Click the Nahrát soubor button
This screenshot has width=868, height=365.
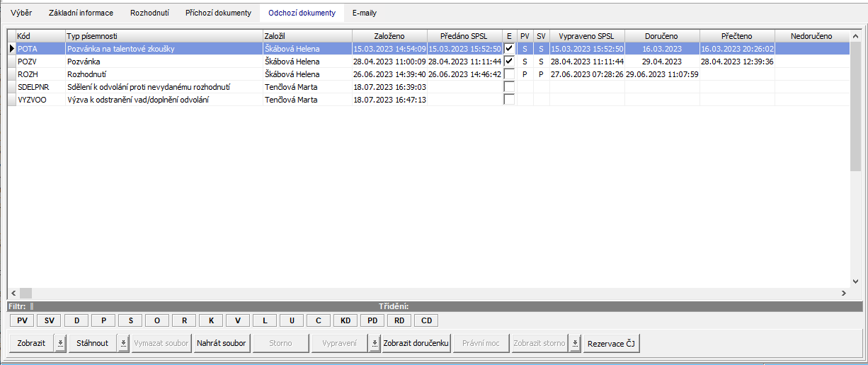[x=221, y=343]
